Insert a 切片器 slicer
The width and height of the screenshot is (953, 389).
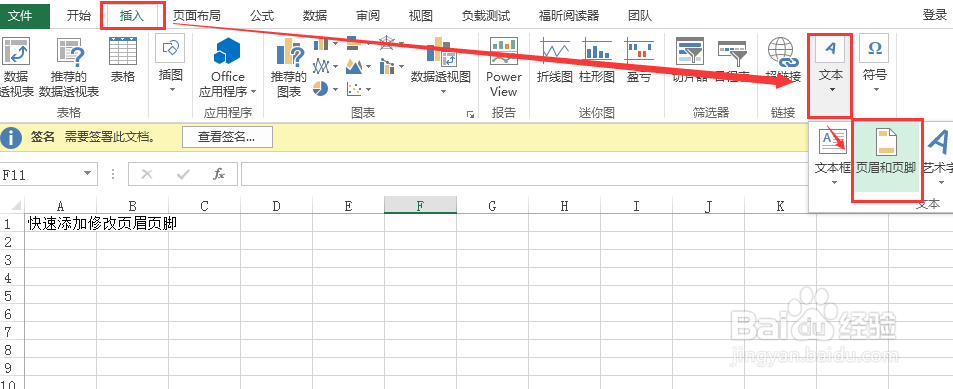690,60
